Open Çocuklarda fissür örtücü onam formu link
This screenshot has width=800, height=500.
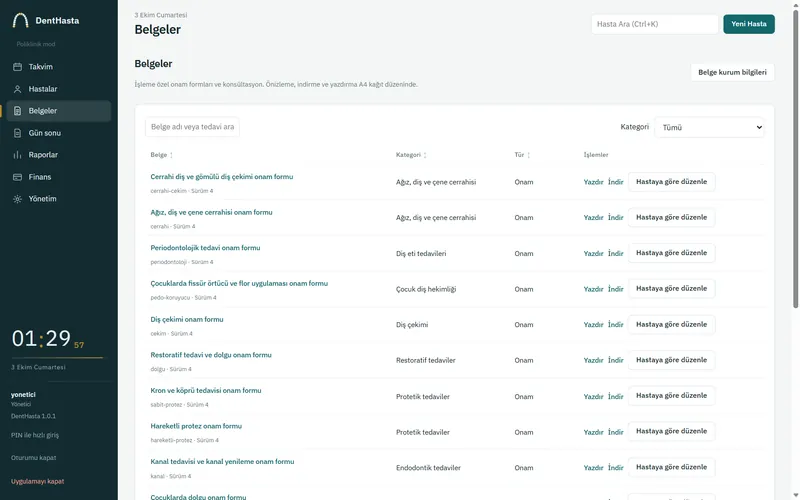pos(239,284)
